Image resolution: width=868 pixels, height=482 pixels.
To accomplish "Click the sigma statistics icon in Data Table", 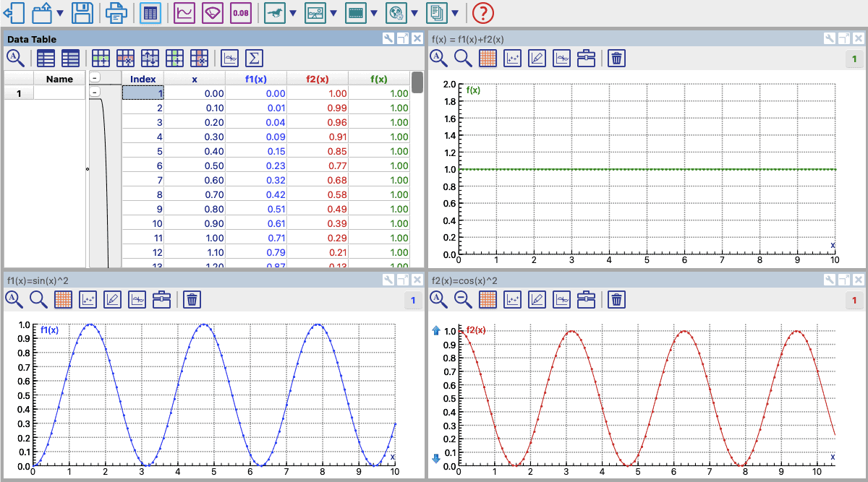I will (254, 58).
